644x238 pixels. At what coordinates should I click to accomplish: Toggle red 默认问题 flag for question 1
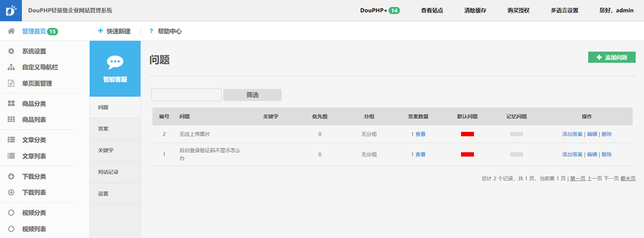coord(468,154)
